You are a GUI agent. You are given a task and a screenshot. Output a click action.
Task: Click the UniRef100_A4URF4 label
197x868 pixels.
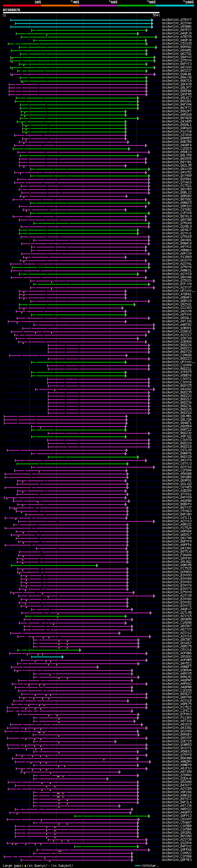[x=177, y=145]
